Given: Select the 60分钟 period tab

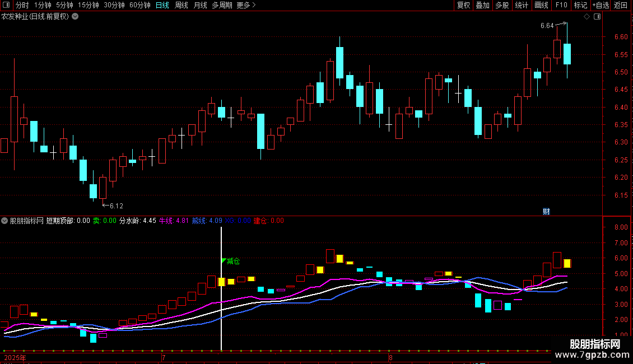Looking at the screenshot, I should 140,5.
